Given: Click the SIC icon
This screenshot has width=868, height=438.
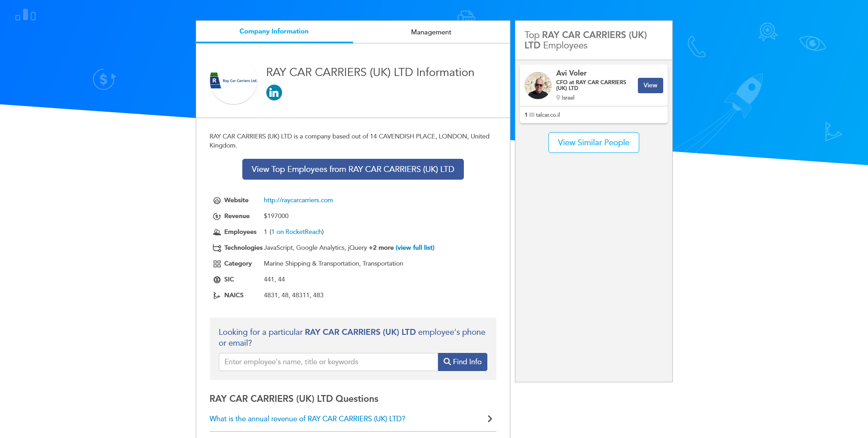Looking at the screenshot, I should point(217,280).
